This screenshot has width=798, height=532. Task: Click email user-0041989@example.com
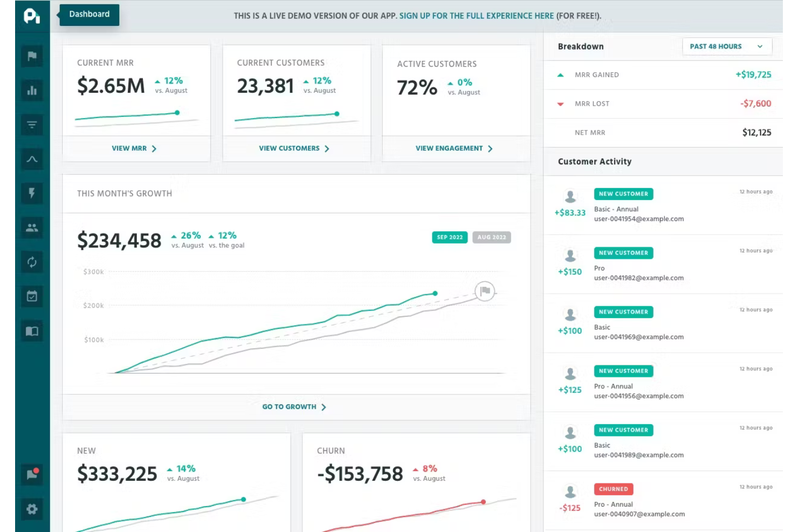(x=639, y=455)
